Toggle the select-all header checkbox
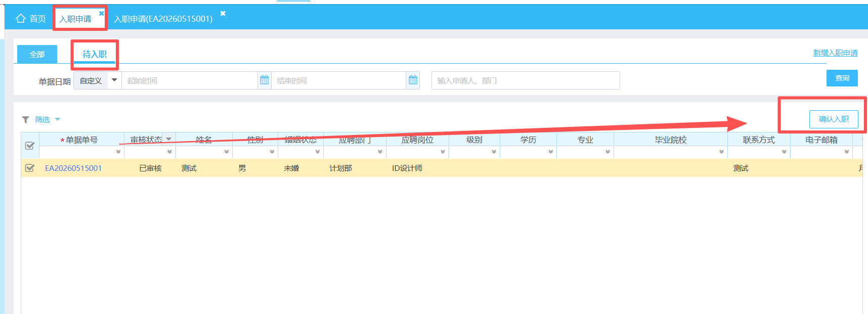 [x=30, y=146]
